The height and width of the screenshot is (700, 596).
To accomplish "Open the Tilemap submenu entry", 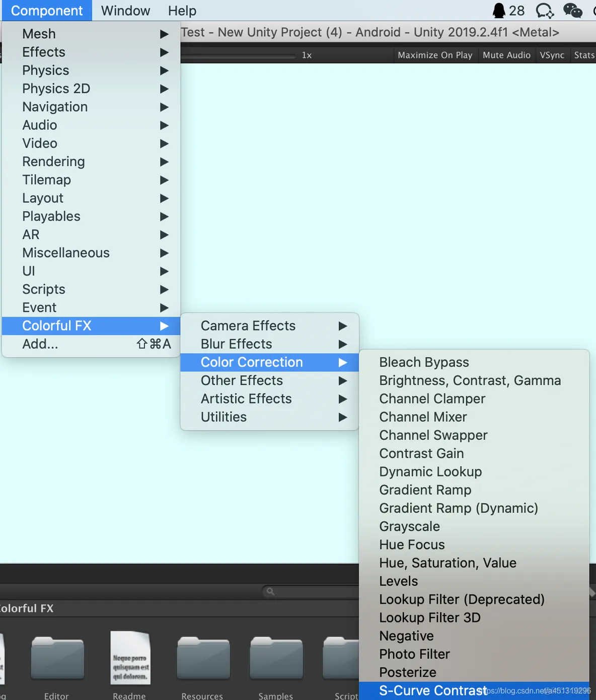I will (x=91, y=180).
